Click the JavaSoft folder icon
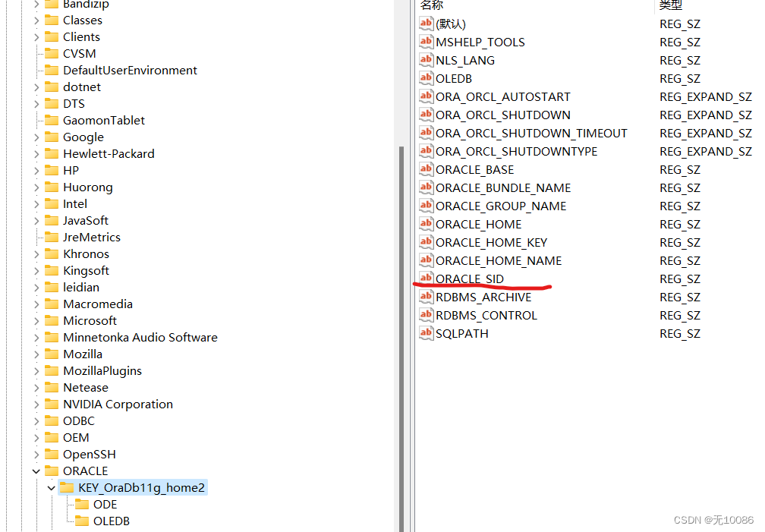765x532 pixels. [52, 220]
